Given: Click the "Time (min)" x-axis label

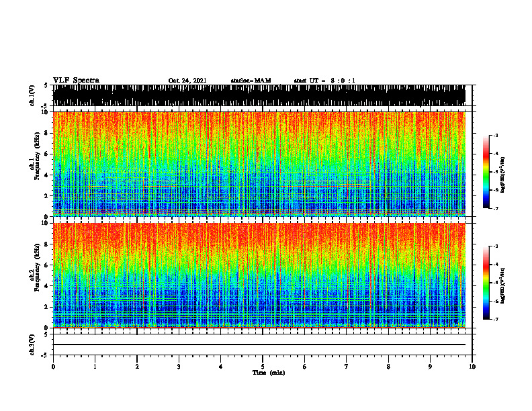Looking at the screenshot, I should (x=269, y=373).
